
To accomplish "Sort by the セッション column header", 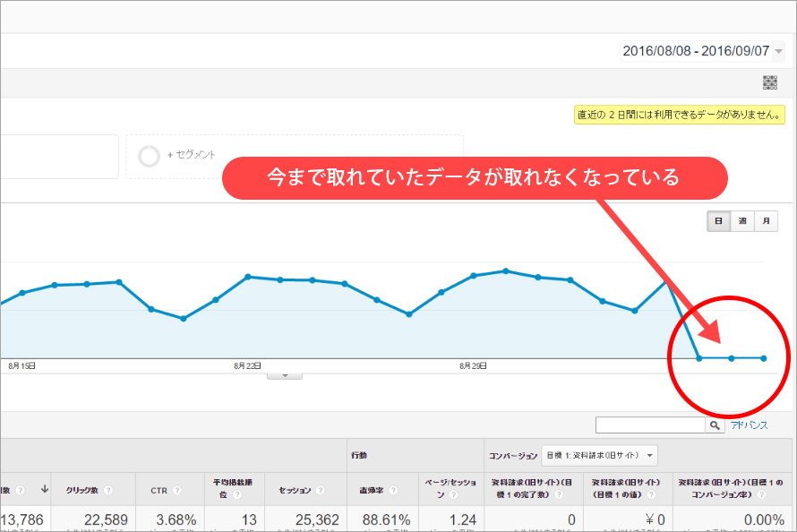I will click(295, 490).
